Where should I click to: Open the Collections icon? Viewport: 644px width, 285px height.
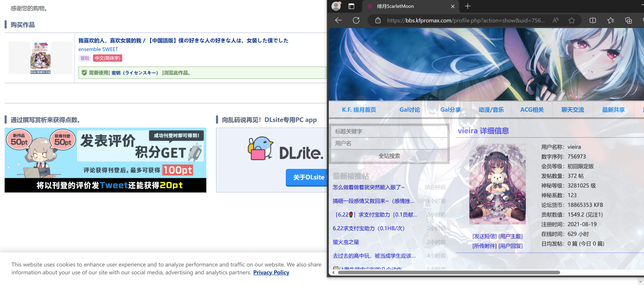pos(628,20)
